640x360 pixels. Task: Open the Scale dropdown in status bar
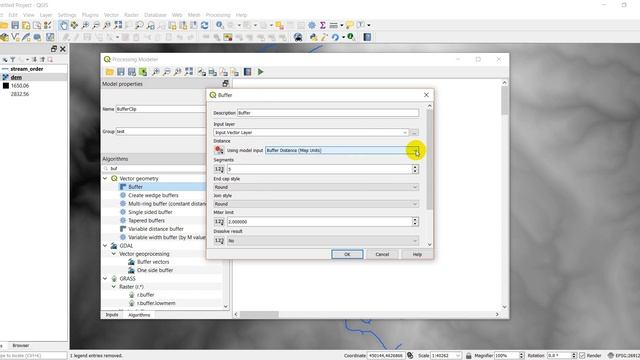coord(458,356)
